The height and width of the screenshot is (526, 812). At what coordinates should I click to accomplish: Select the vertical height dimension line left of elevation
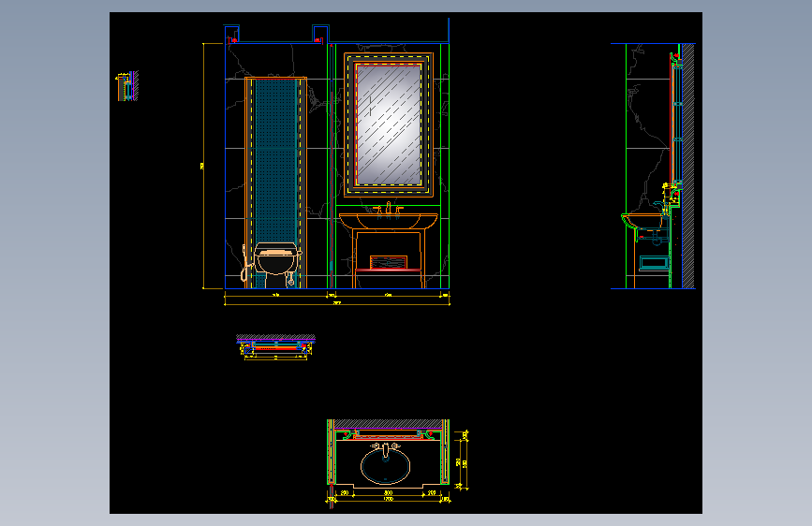coord(203,166)
